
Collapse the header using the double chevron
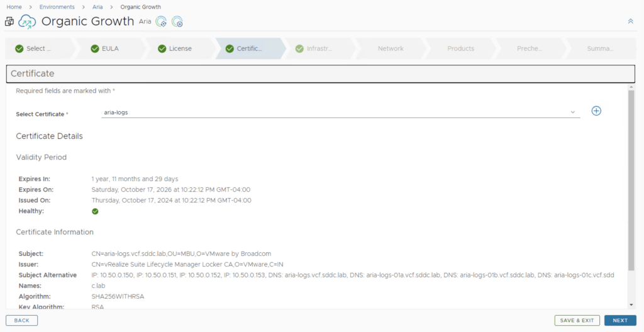click(630, 21)
